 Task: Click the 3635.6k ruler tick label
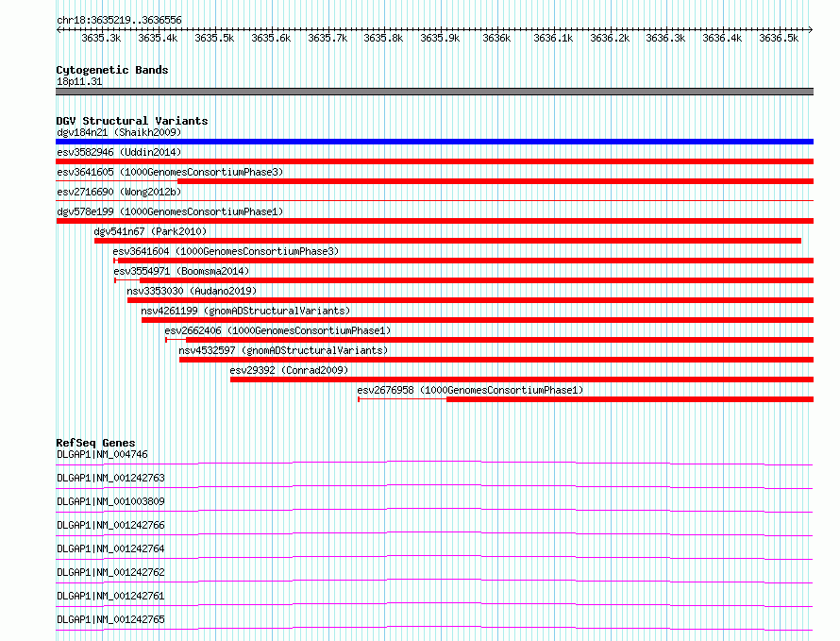271,39
